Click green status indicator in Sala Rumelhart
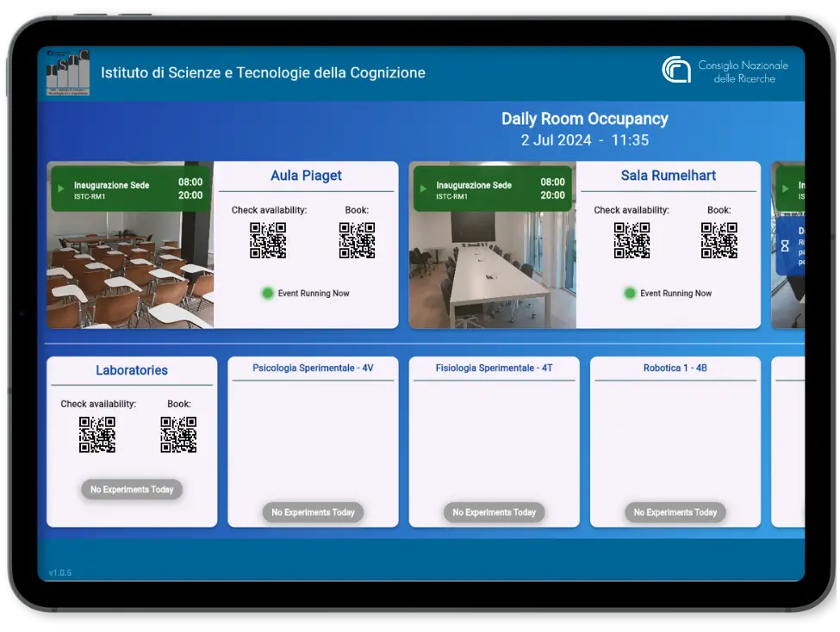840x632 pixels. click(630, 294)
